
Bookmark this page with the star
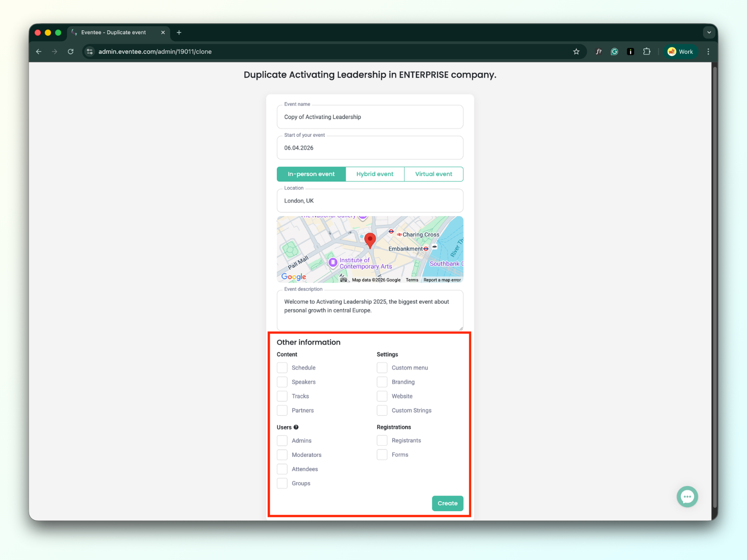point(576,52)
